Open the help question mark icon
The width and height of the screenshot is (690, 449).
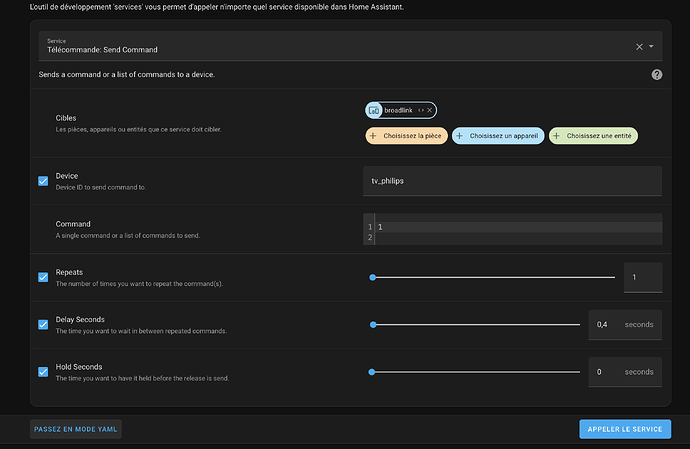(657, 75)
